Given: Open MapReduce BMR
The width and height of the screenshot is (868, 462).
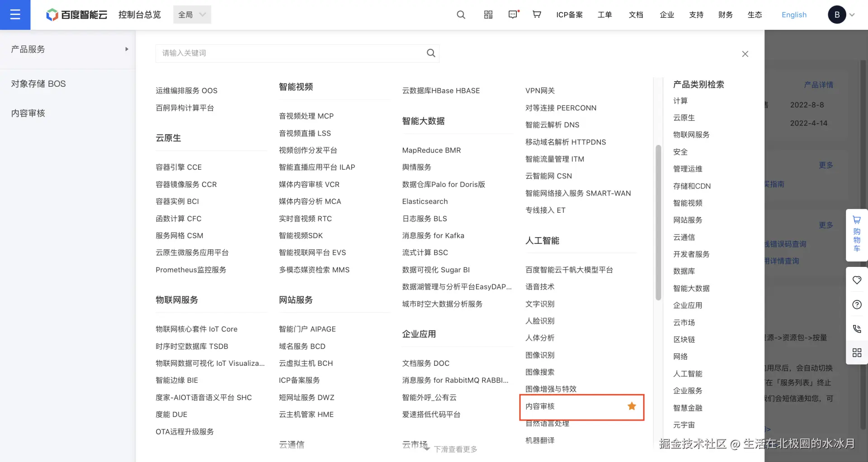Looking at the screenshot, I should 431,150.
